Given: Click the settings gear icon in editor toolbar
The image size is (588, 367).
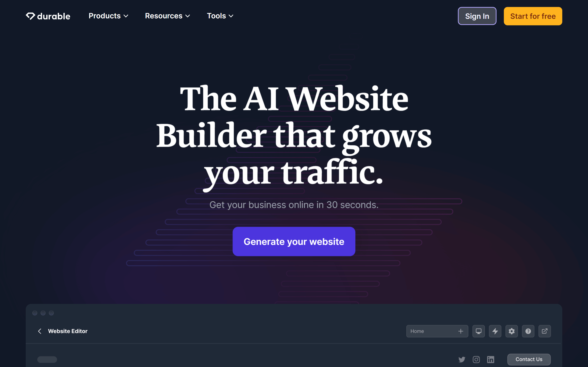Looking at the screenshot, I should [x=511, y=331].
